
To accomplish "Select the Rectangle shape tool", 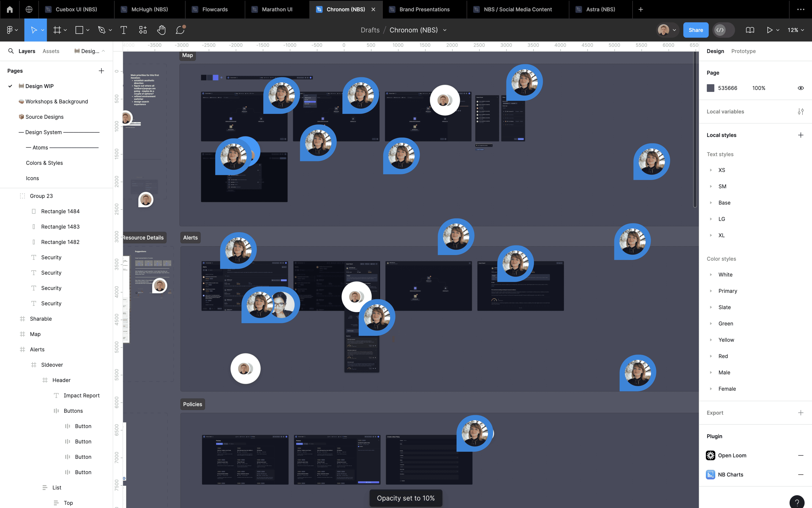I will pos(79,30).
